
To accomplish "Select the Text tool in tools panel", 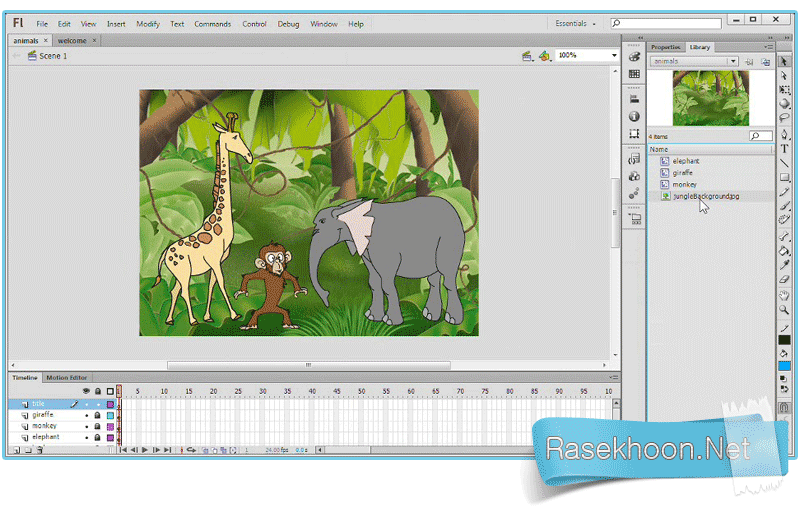I will tap(784, 148).
